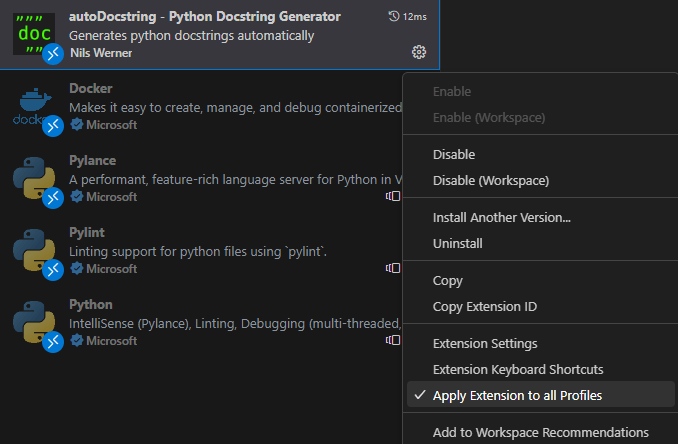Select the Python extension title
Viewport: 678px width, 444px height.
pyautogui.click(x=90, y=304)
